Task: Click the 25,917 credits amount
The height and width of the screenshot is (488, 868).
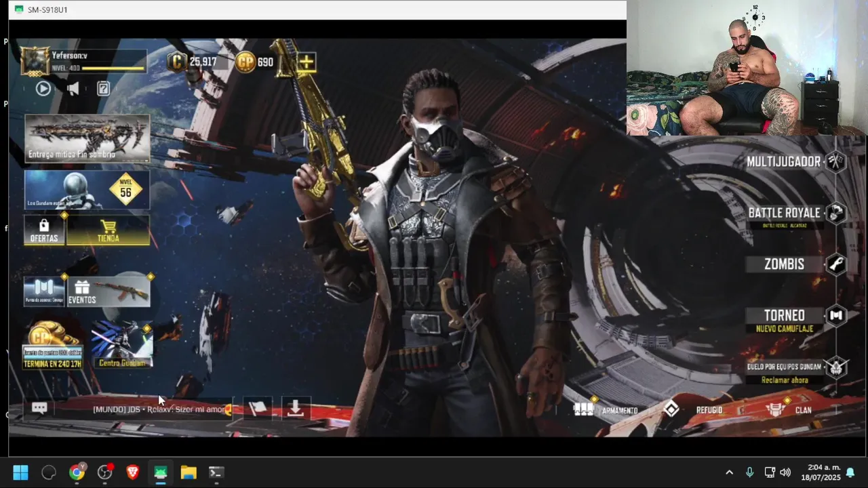Action: click(x=203, y=62)
